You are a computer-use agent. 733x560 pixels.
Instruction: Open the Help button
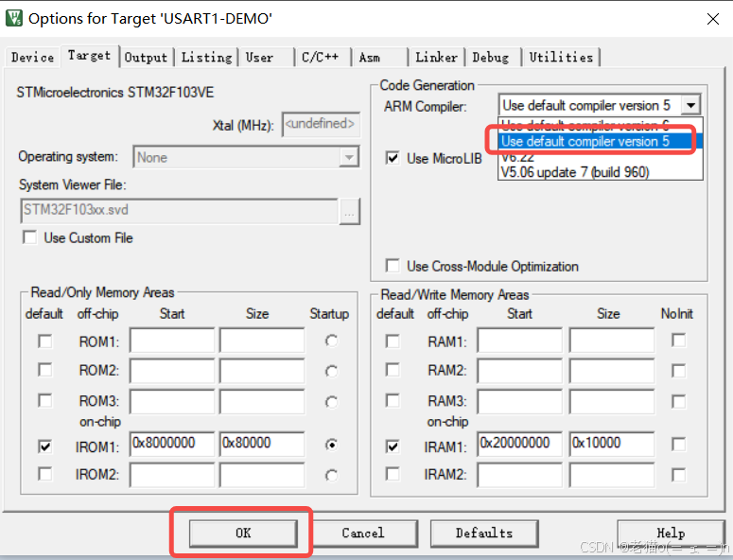point(672,534)
